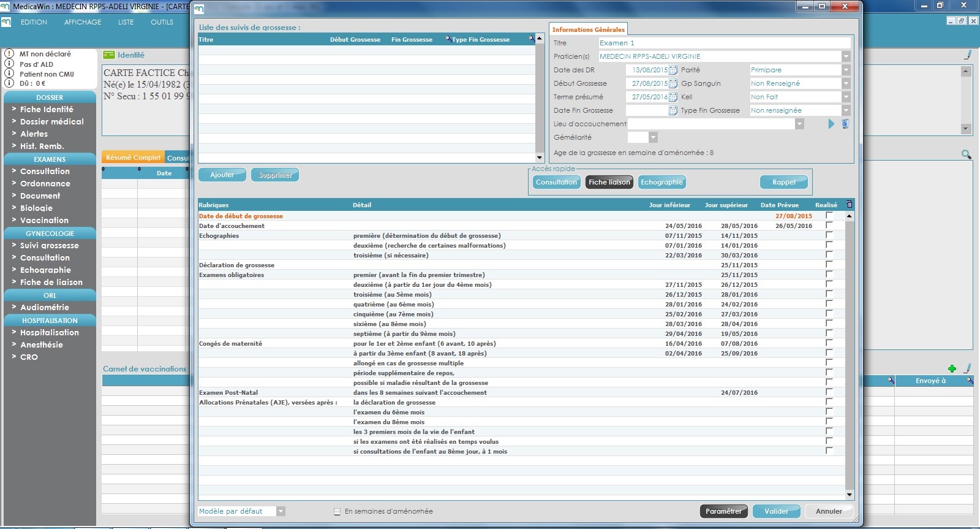The image size is (980, 529).
Task: Open the calendar picker for Terme présumé
Action: [x=673, y=97]
